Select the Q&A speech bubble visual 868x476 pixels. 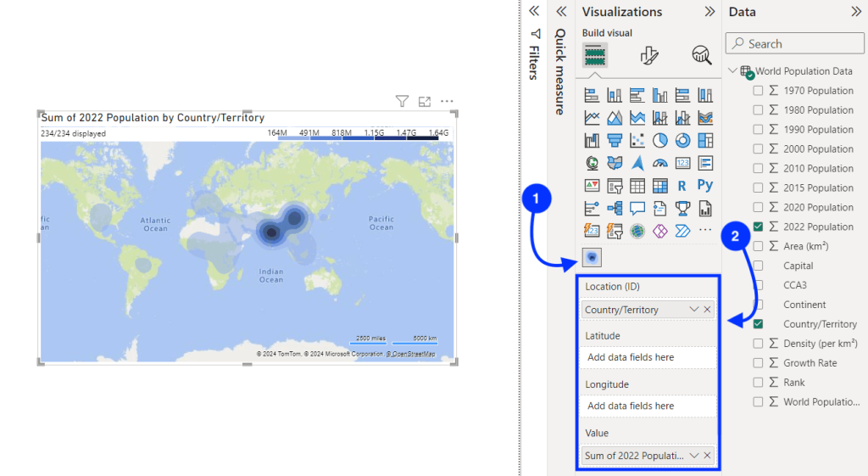[637, 209]
